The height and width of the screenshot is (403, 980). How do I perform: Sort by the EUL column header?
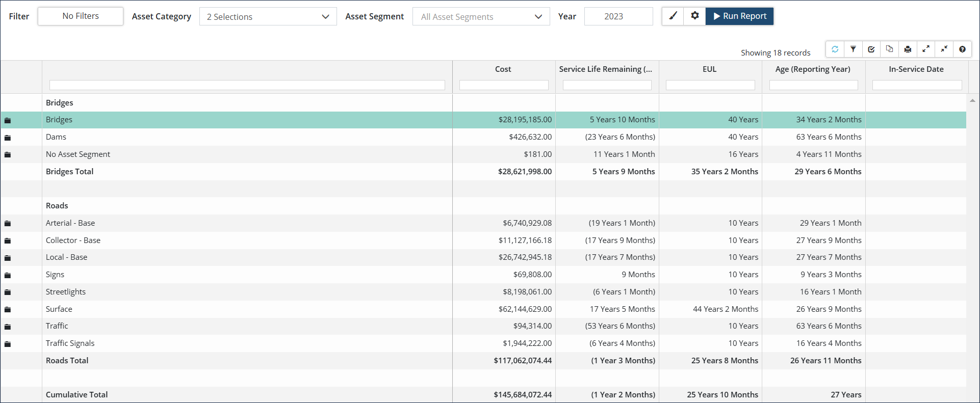click(x=709, y=69)
